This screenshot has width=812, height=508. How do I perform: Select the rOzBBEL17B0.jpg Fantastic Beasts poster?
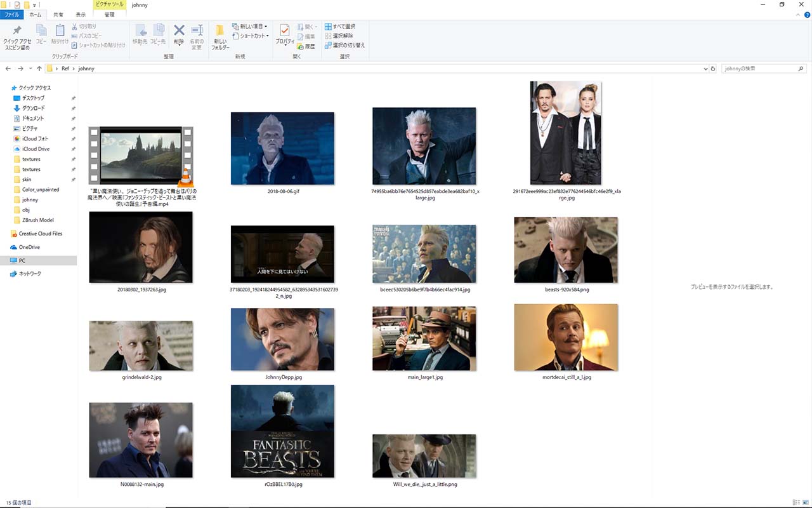point(282,431)
